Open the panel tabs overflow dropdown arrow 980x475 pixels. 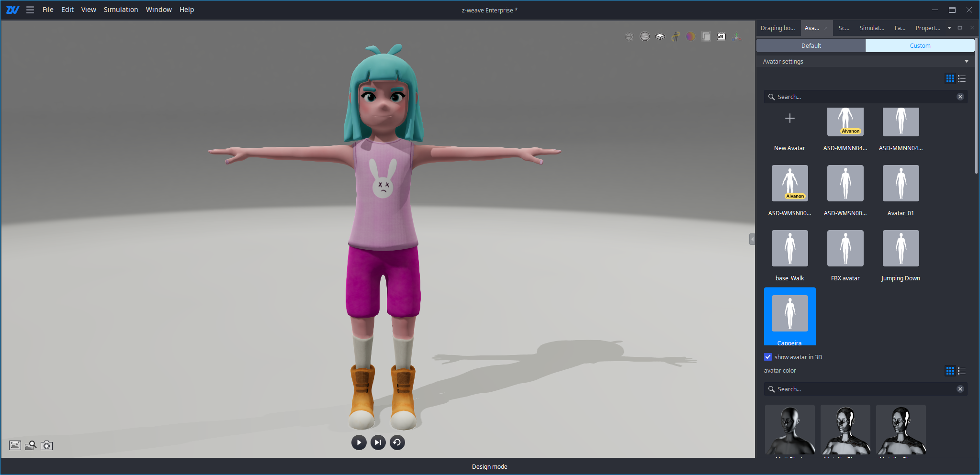tap(949, 28)
